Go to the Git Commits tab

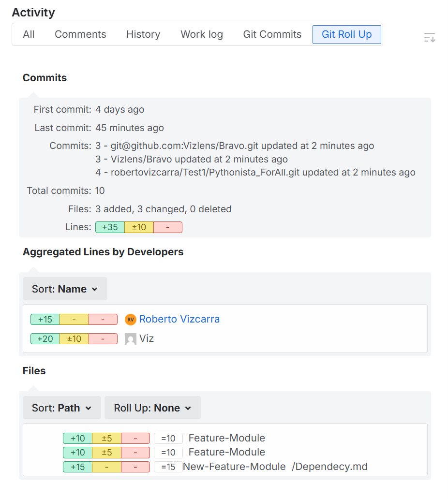coord(272,34)
